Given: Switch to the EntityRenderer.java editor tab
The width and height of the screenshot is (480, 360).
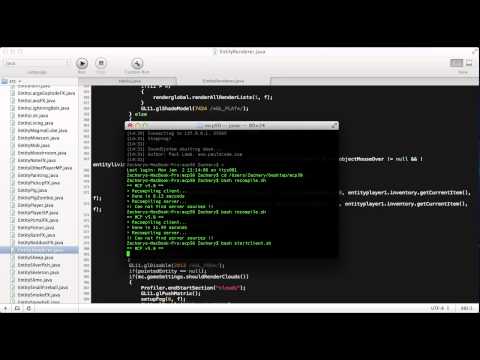Looking at the screenshot, I should pyautogui.click(x=223, y=81).
